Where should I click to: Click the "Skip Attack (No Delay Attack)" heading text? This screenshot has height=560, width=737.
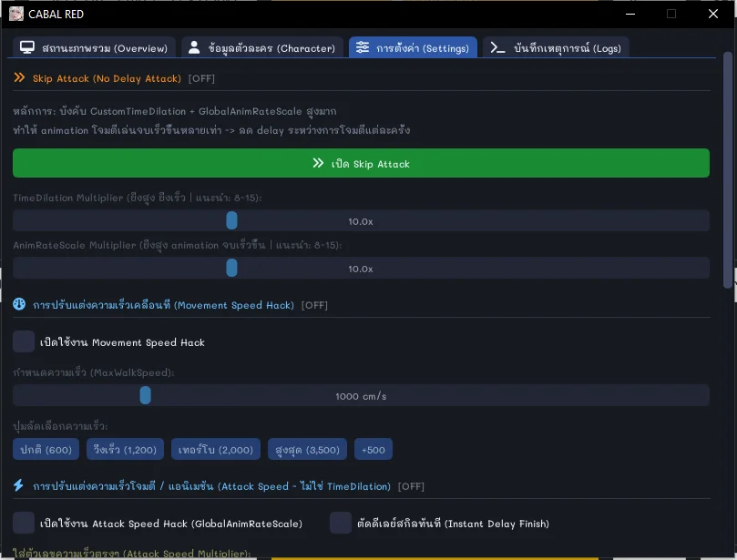pyautogui.click(x=107, y=78)
